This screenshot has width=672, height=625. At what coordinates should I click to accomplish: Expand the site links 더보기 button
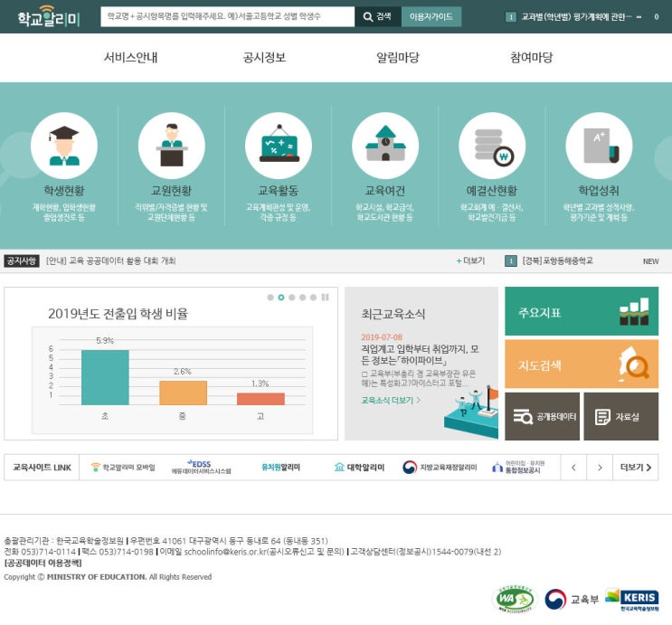(x=636, y=468)
